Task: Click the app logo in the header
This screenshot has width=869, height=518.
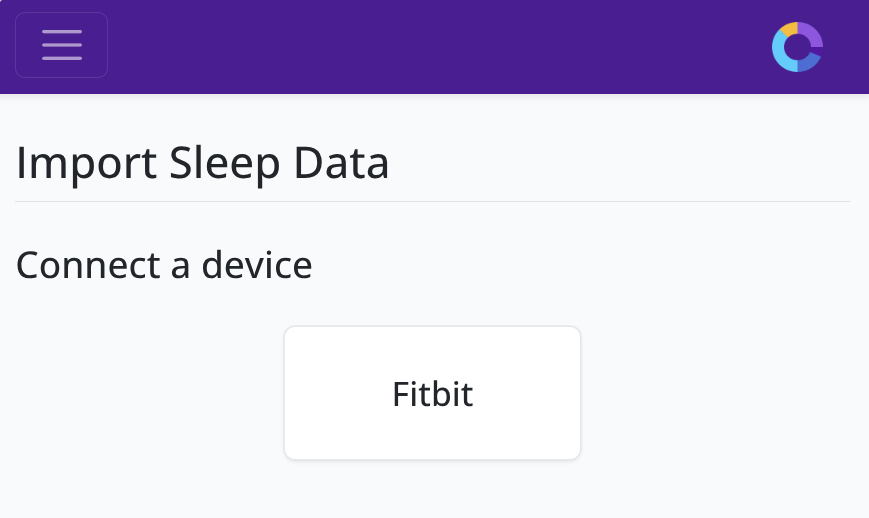Action: (797, 47)
